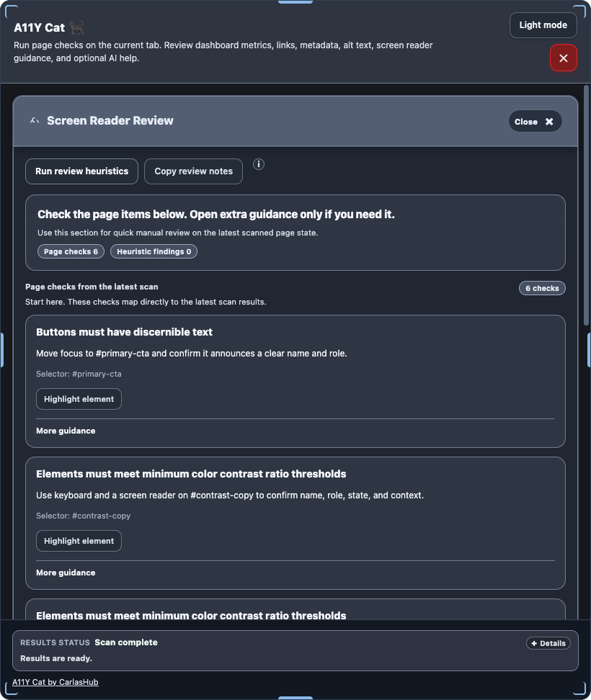This screenshot has height=700, width=591.
Task: Click the plus icon on the Details chip
Action: point(533,643)
